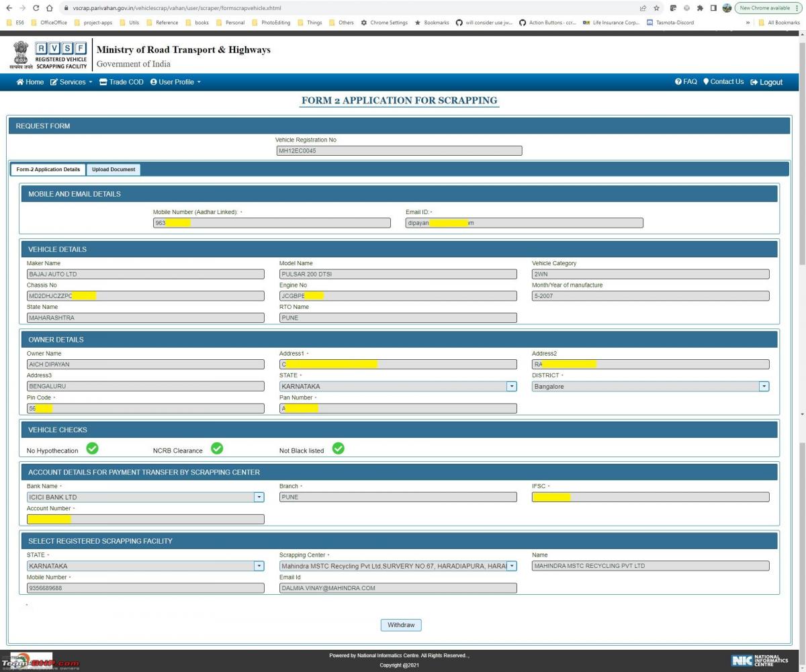Open the PhotoEditing bookmarks folder

tap(271, 22)
